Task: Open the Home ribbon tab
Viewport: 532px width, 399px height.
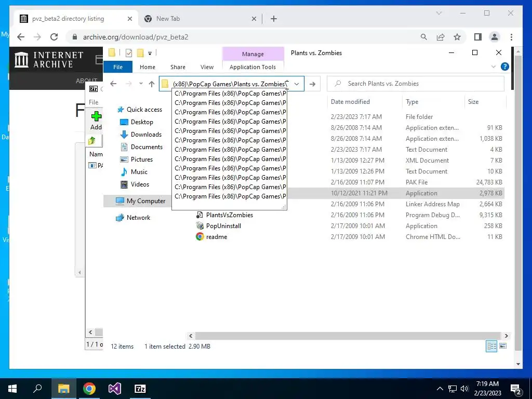Action: point(147,67)
